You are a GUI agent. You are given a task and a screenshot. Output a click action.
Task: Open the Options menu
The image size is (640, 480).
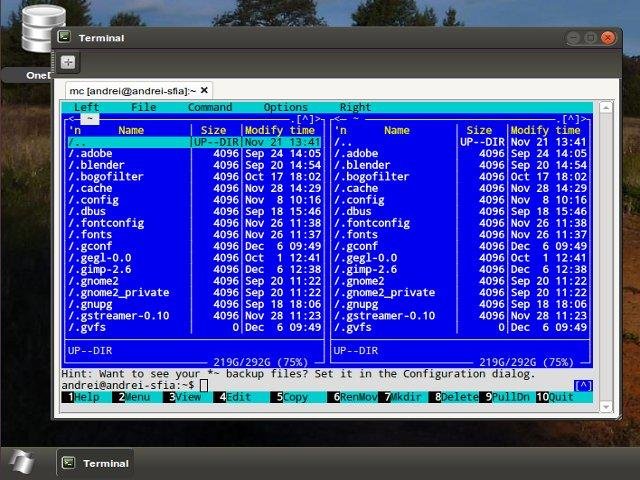tap(286, 107)
